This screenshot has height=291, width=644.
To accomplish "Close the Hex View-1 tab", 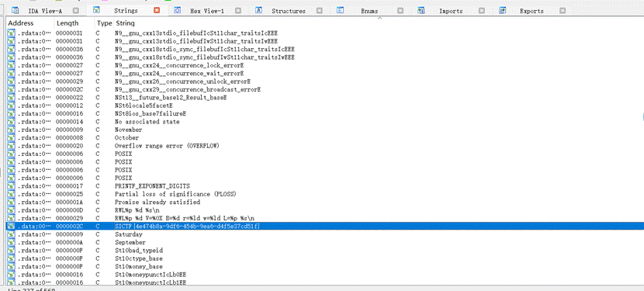I will (x=237, y=11).
